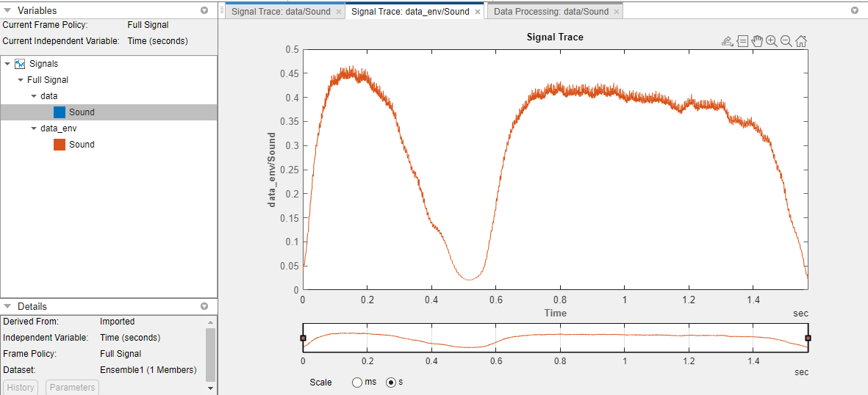
Task: Select the s scale radio button
Action: click(391, 383)
